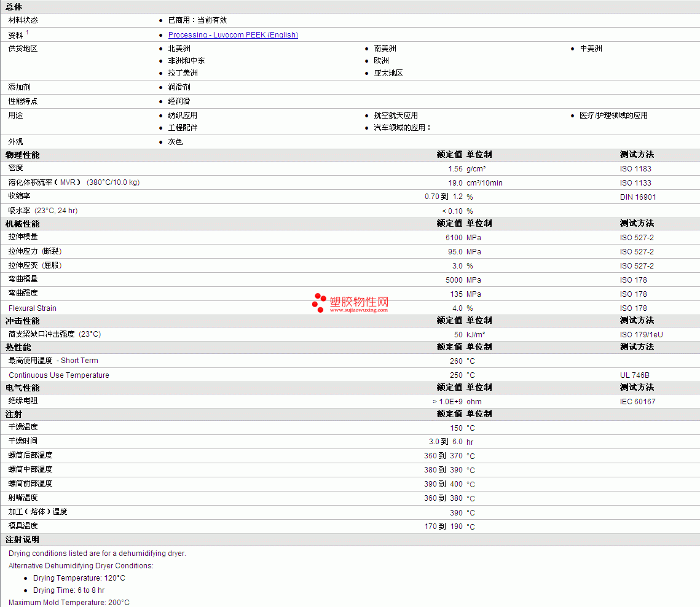Select the 干燥时间 row label

23,441
